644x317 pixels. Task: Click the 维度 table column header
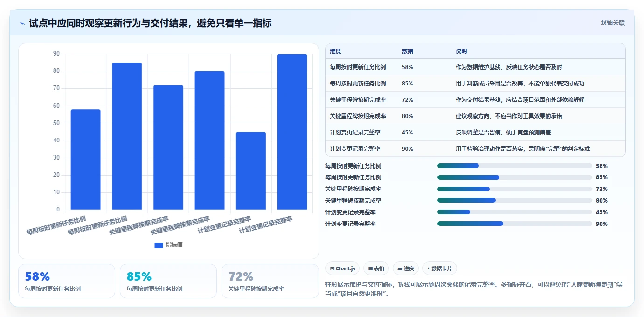[x=335, y=51]
